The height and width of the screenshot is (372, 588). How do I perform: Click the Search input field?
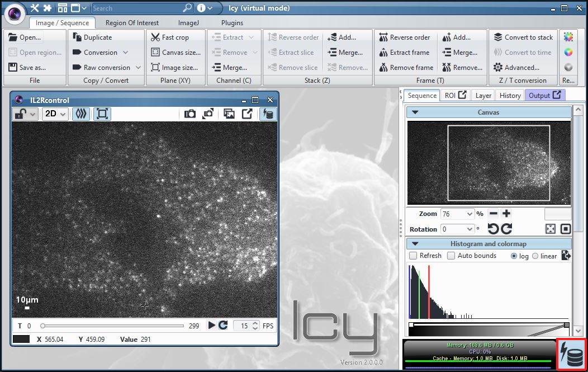(x=134, y=8)
